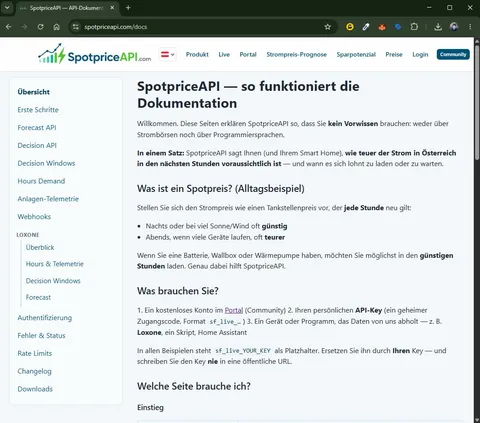Open Hours & Telemetrie under Loxone

click(x=55, y=264)
